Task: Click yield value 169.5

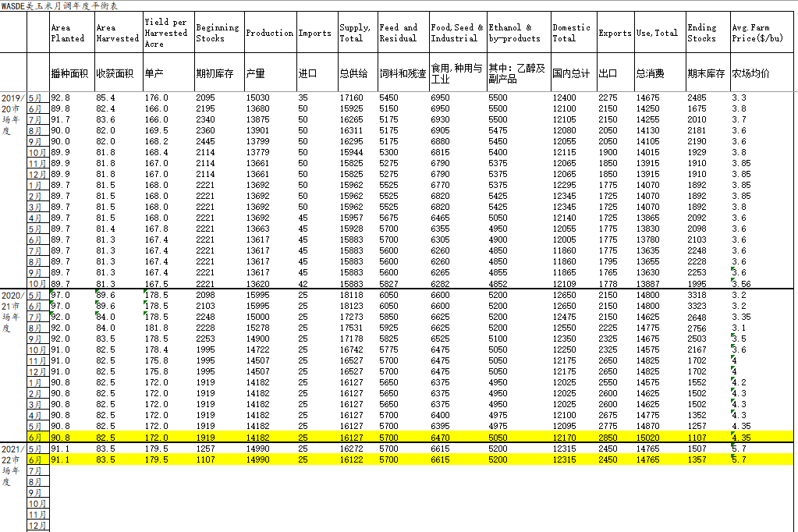Action: click(156, 130)
